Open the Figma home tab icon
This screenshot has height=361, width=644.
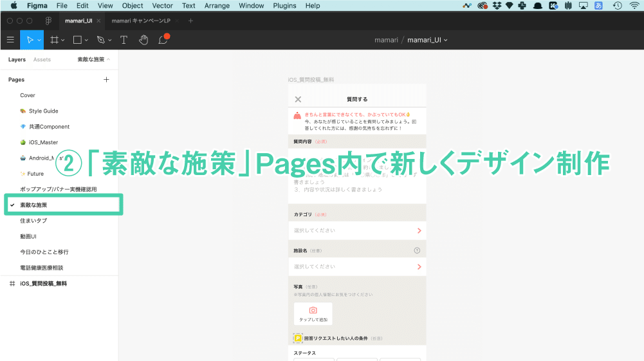point(48,21)
